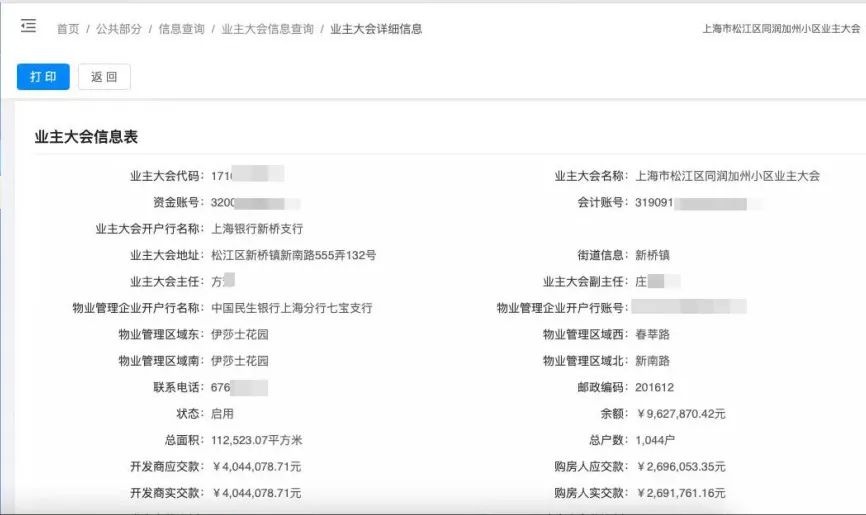Image resolution: width=866 pixels, height=515 pixels.
Task: Open 业主大会信息查询 breadcrumb link
Action: (x=267, y=29)
